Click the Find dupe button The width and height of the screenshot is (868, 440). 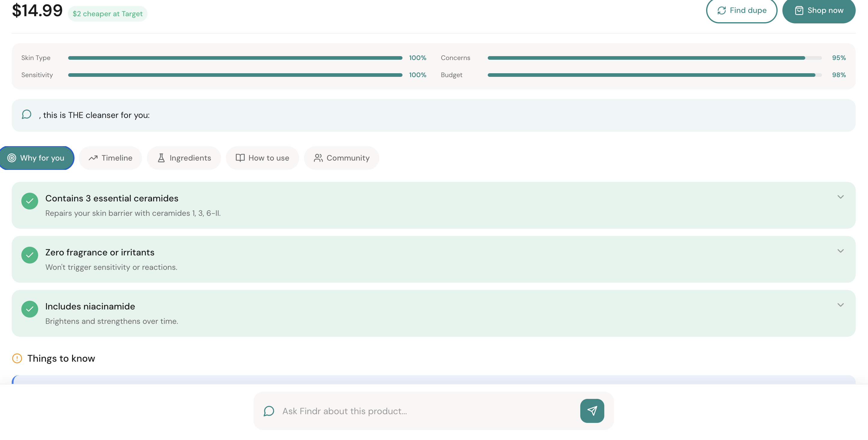[741, 11]
